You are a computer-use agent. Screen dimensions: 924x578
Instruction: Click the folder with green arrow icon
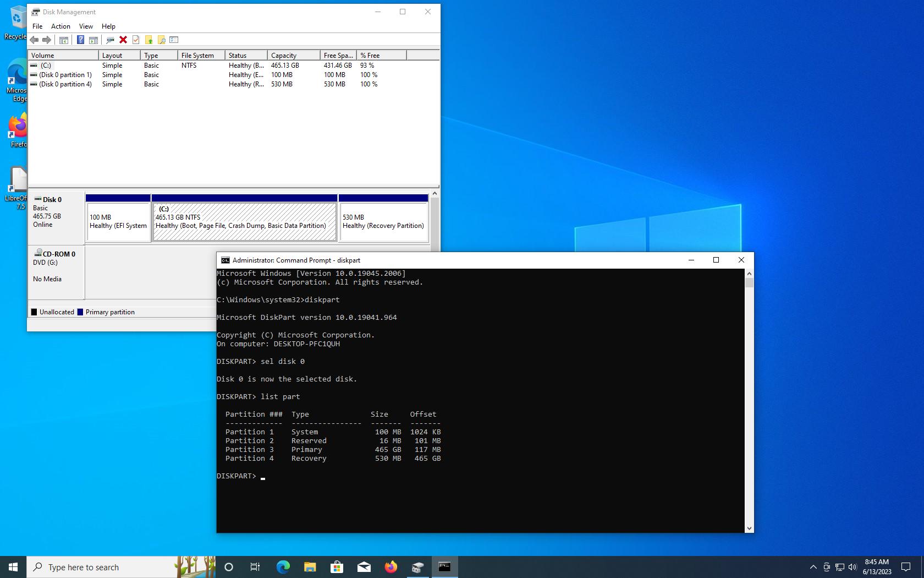148,40
